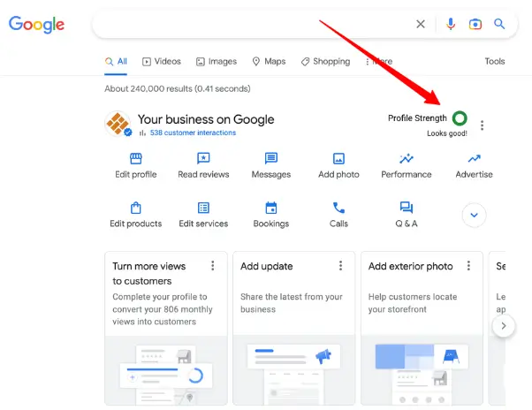Image resolution: width=532 pixels, height=410 pixels.
Task: Switch to the Maps tab
Action: (269, 61)
